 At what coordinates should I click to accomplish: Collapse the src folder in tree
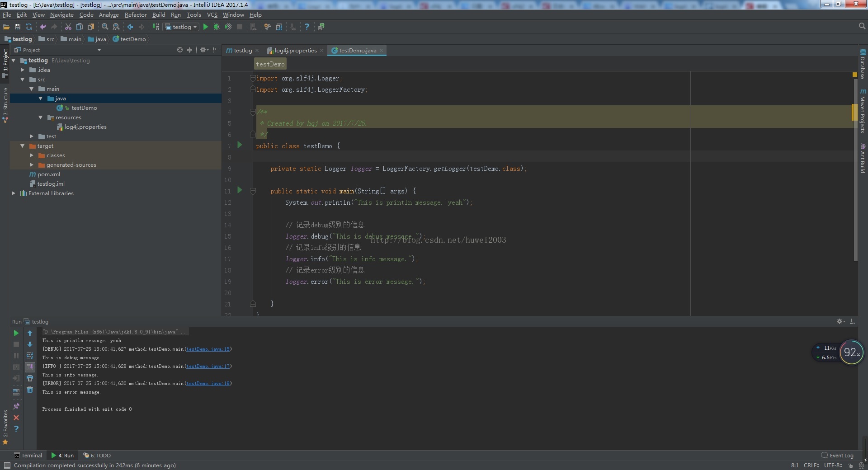tap(23, 80)
